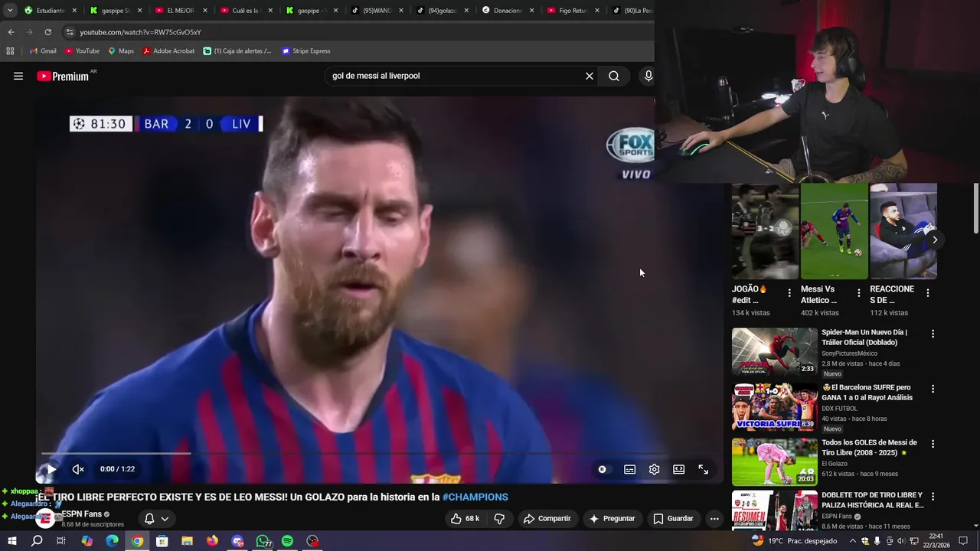Play the Messi video

[x=51, y=469]
